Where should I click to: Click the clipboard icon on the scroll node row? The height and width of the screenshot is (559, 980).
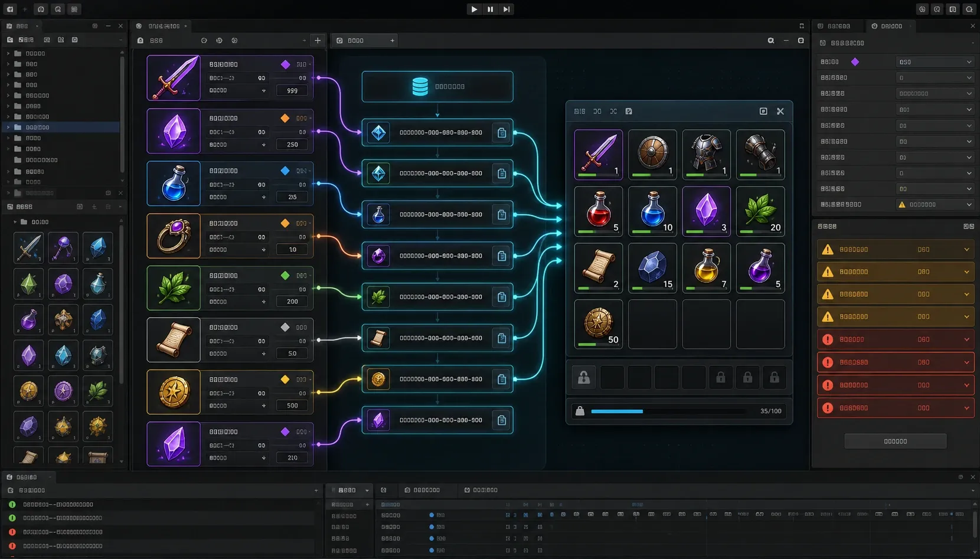tap(502, 338)
